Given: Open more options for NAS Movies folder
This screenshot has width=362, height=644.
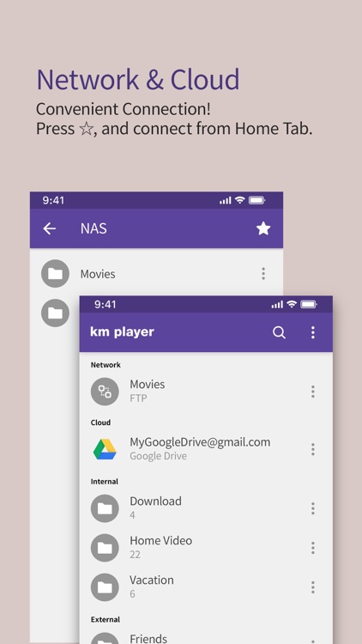Looking at the screenshot, I should tap(263, 274).
